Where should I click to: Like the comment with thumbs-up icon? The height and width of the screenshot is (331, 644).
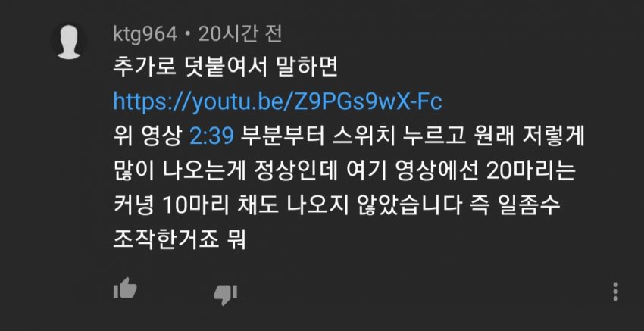pos(125,288)
